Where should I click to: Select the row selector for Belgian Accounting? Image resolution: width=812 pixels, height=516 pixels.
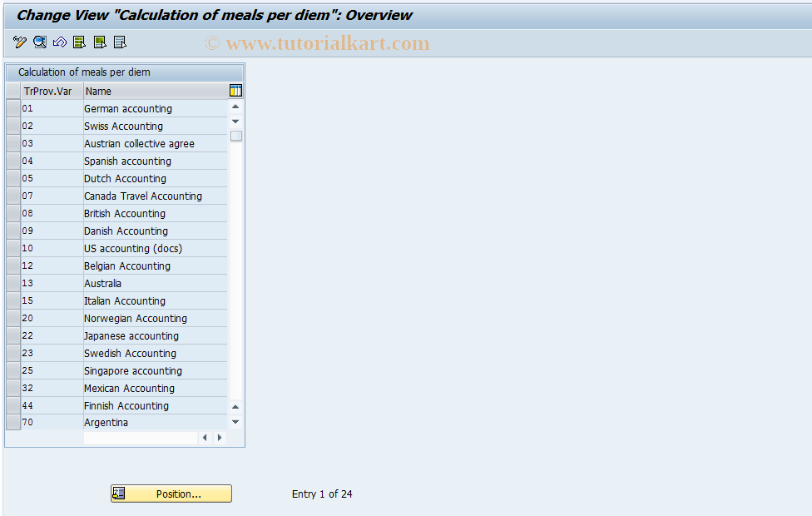13,265
